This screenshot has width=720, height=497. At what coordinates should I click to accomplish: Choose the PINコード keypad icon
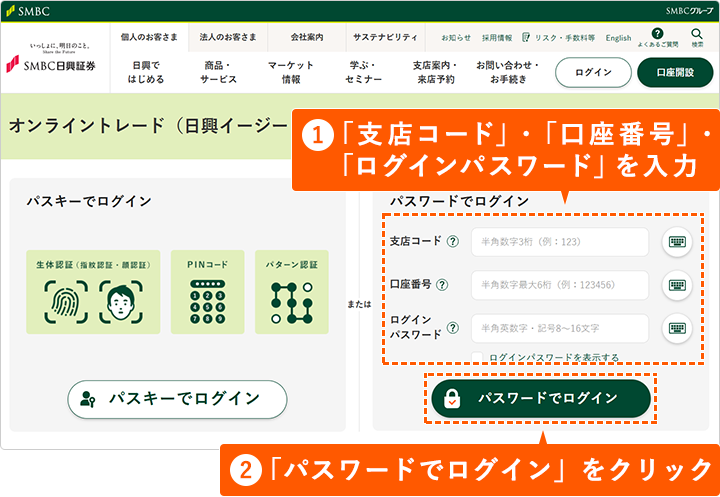[x=208, y=301]
